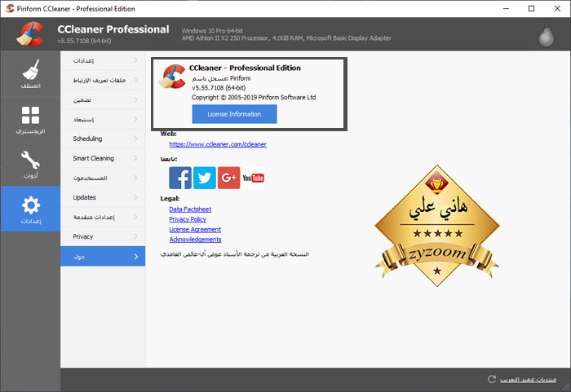Screen dimensions: 571x392
Task: Click the zyzoom gold badge image
Action: [437, 226]
